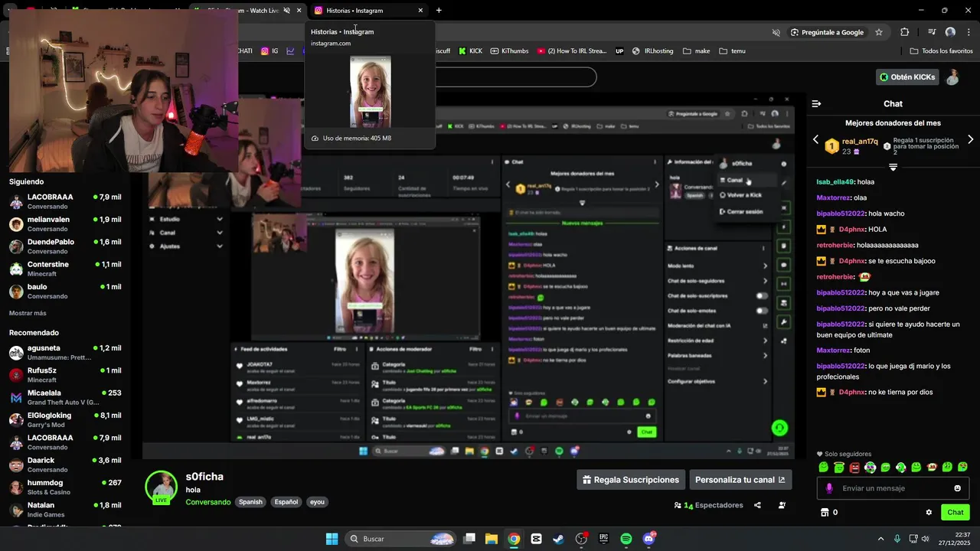Open the chat shop icon
980x551 pixels.
825,513
